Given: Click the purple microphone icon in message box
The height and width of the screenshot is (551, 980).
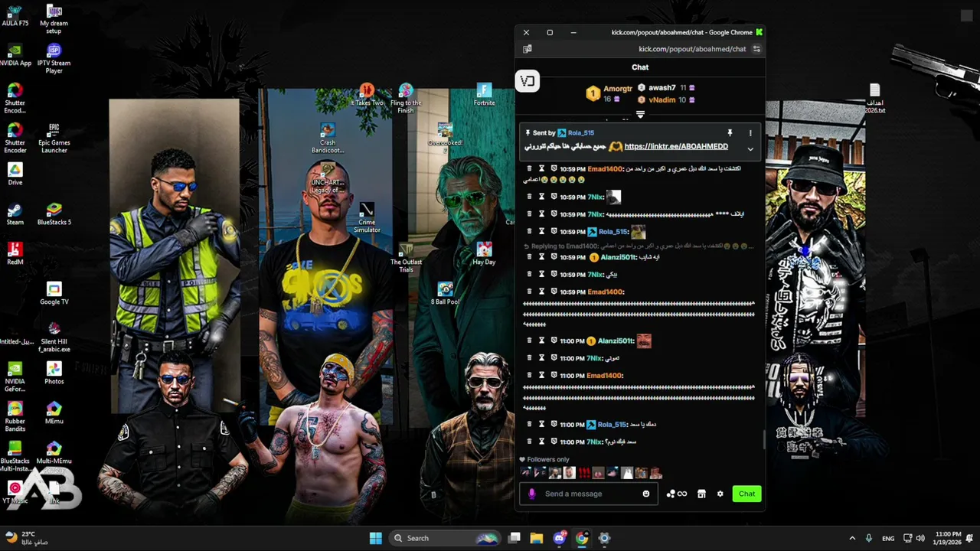Looking at the screenshot, I should tap(532, 494).
